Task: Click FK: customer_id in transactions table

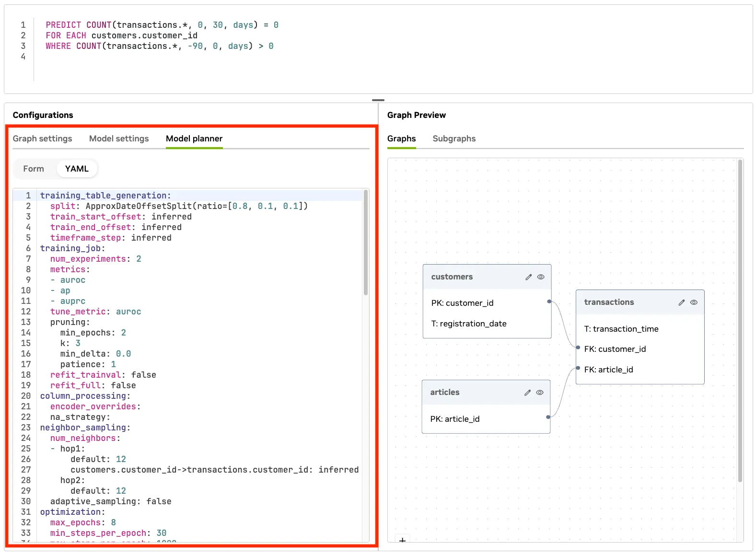Action: click(x=615, y=349)
